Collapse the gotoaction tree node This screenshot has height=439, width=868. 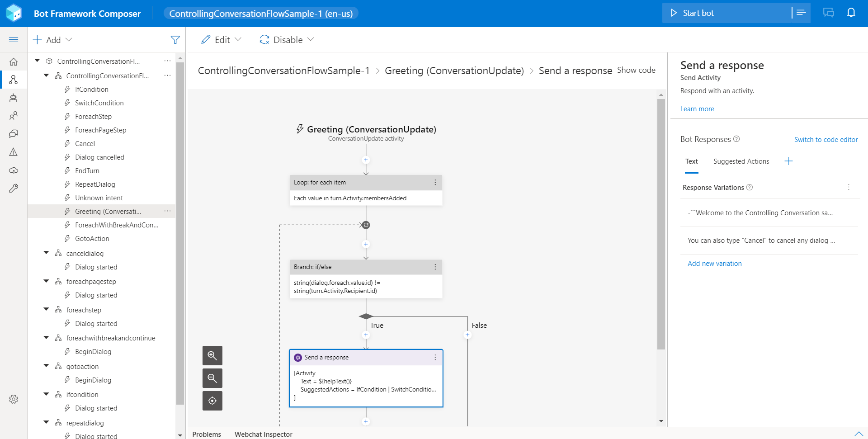(x=46, y=366)
